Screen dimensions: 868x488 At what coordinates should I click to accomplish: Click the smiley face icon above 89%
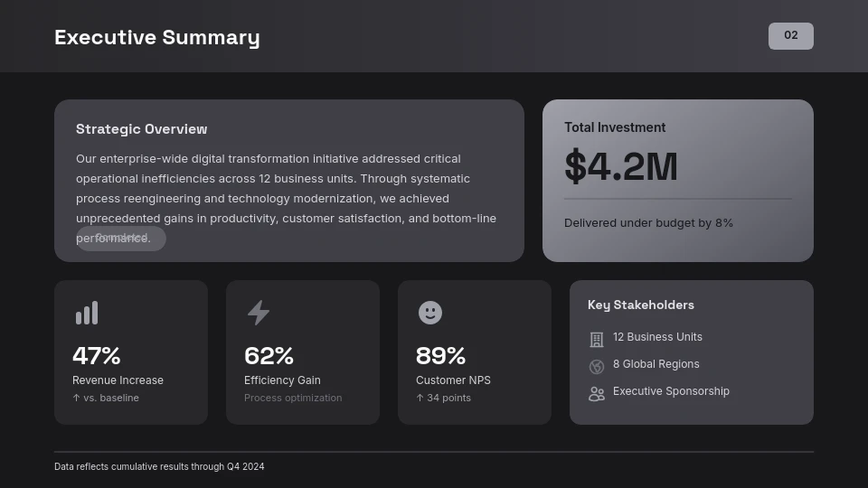click(430, 313)
